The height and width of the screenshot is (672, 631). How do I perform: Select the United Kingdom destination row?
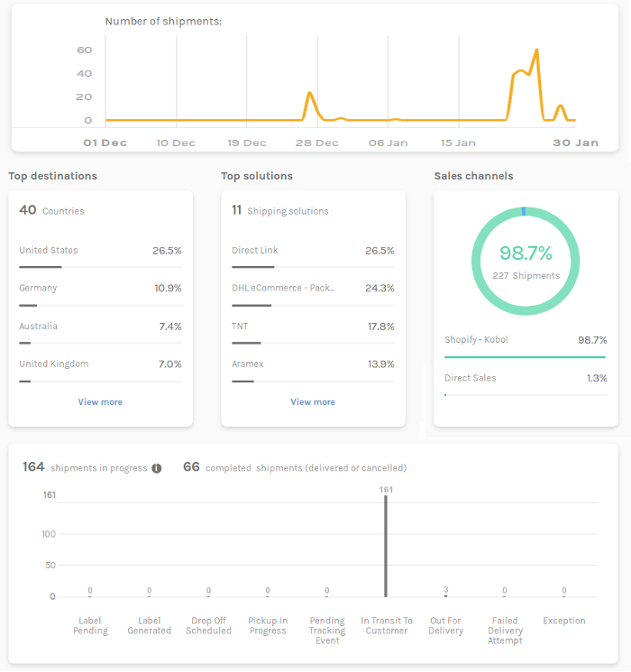coord(100,370)
